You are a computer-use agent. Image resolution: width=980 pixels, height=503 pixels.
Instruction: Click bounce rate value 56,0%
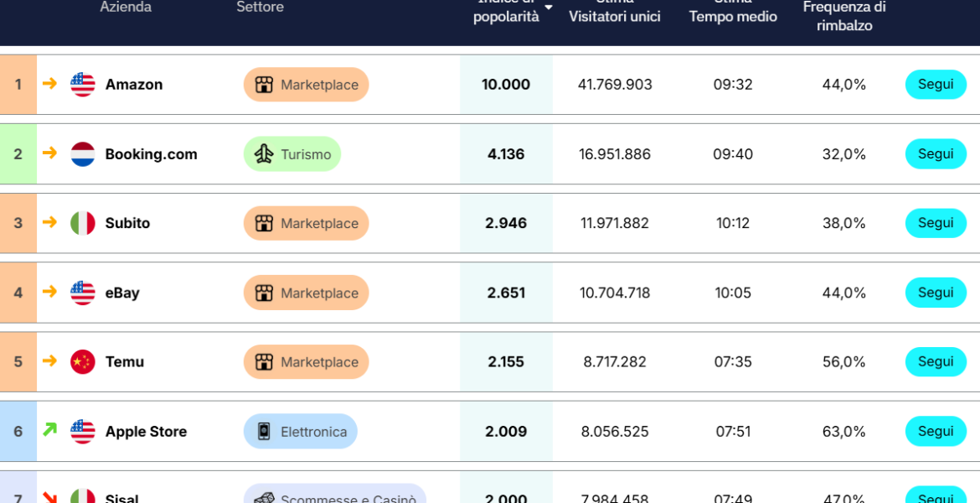pyautogui.click(x=844, y=361)
